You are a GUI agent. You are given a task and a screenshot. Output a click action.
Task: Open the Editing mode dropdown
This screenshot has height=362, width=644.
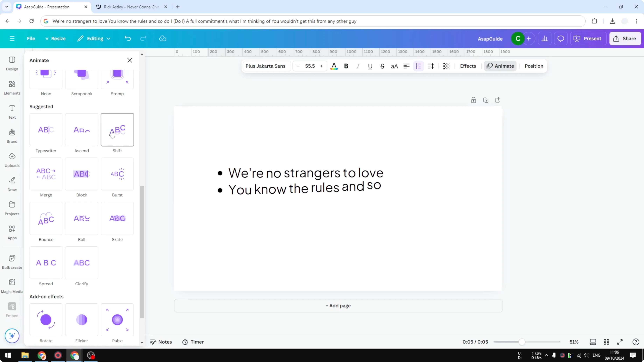(x=94, y=38)
